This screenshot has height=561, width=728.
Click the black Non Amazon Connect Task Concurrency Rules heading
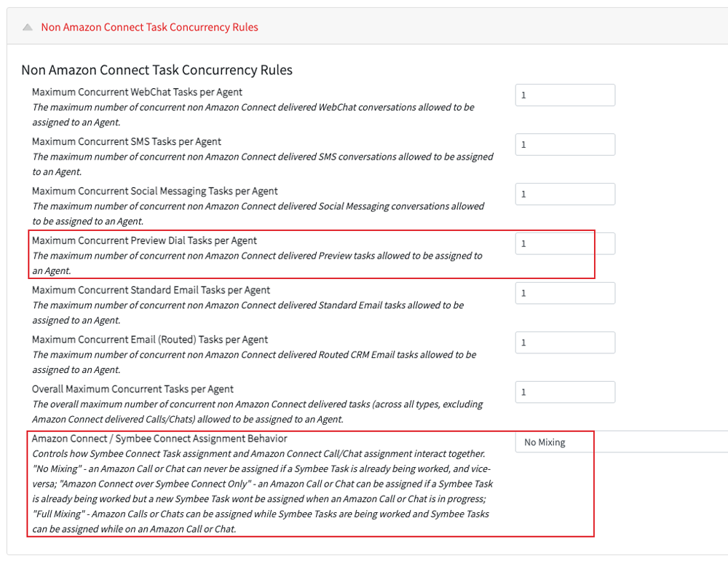tap(157, 70)
